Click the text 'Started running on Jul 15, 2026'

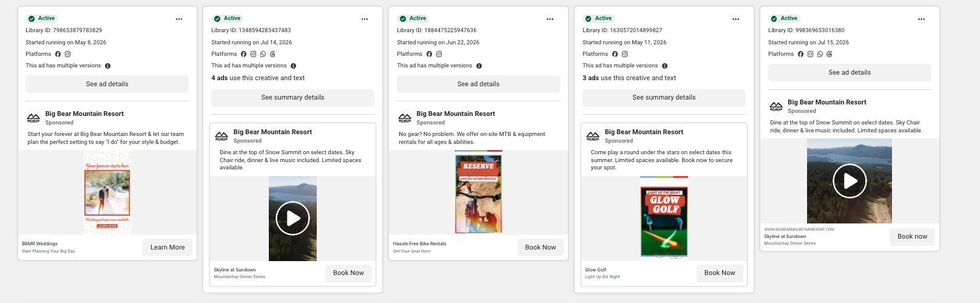click(x=808, y=43)
